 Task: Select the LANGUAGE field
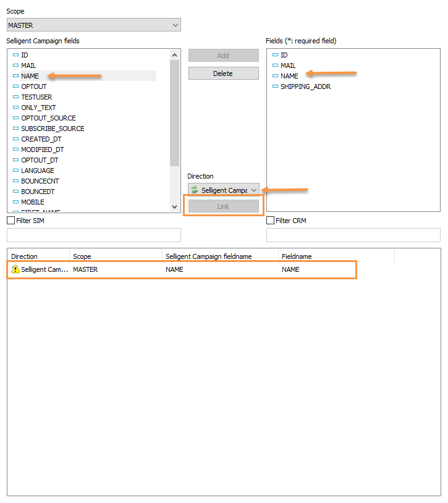pyautogui.click(x=38, y=171)
